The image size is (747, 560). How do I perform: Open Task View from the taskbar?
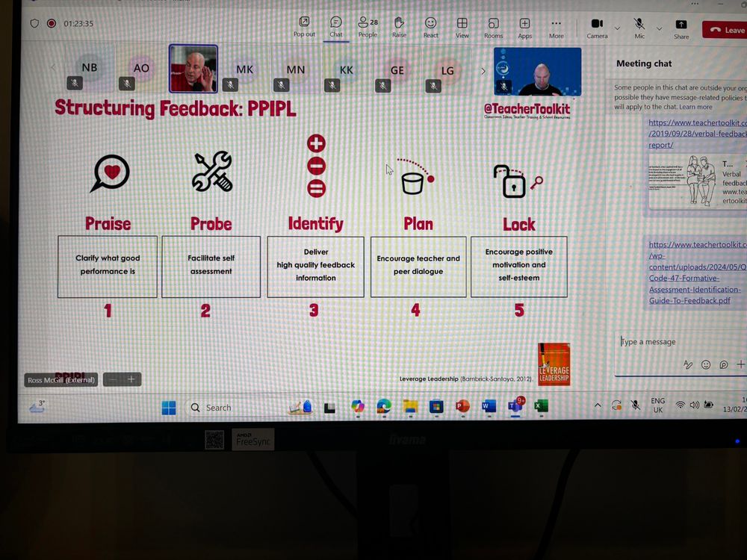329,408
